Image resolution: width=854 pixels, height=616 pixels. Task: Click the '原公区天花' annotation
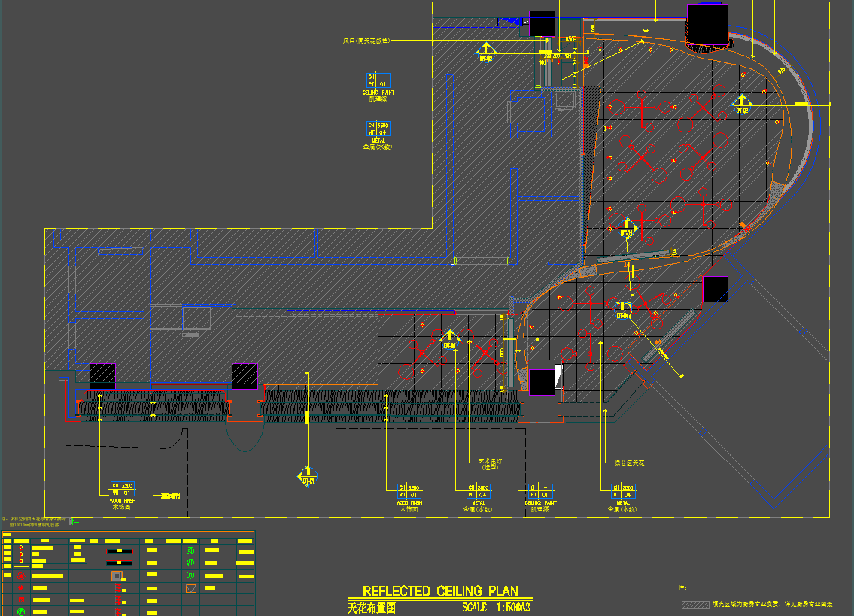629,463
